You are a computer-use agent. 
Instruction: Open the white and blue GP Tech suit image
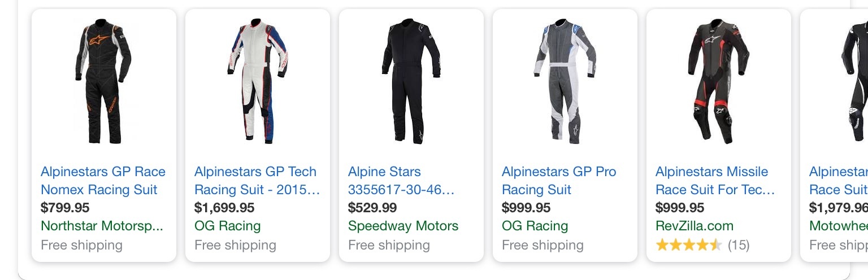pos(258,81)
